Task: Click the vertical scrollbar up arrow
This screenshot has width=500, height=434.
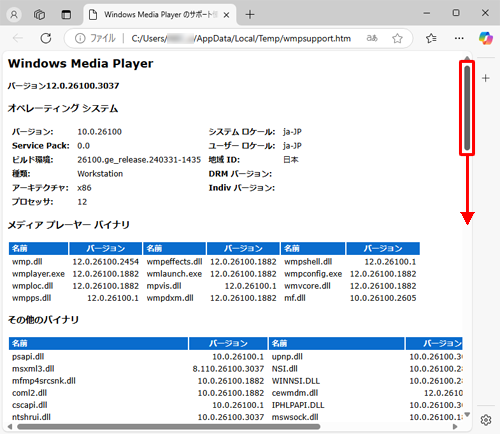Action: tap(467, 58)
